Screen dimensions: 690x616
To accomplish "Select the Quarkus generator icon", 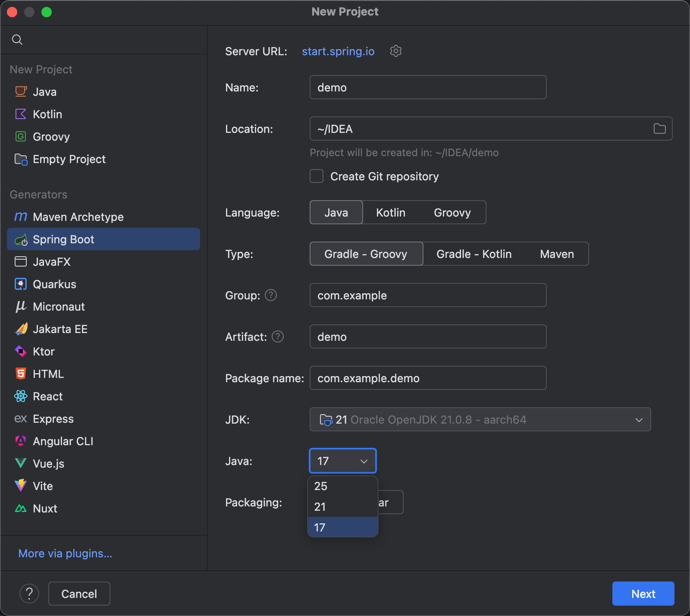I will pyautogui.click(x=21, y=284).
